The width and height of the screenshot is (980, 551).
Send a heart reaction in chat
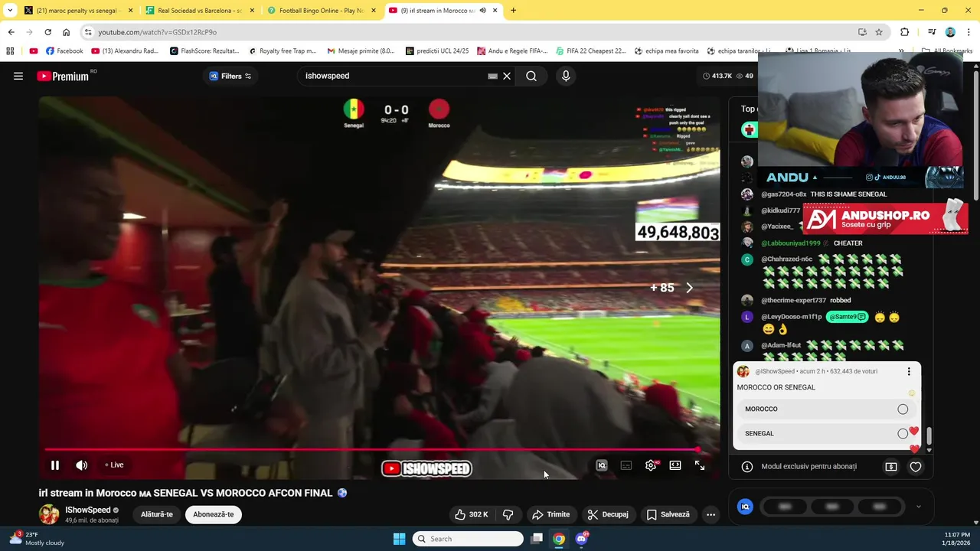pyautogui.click(x=916, y=467)
